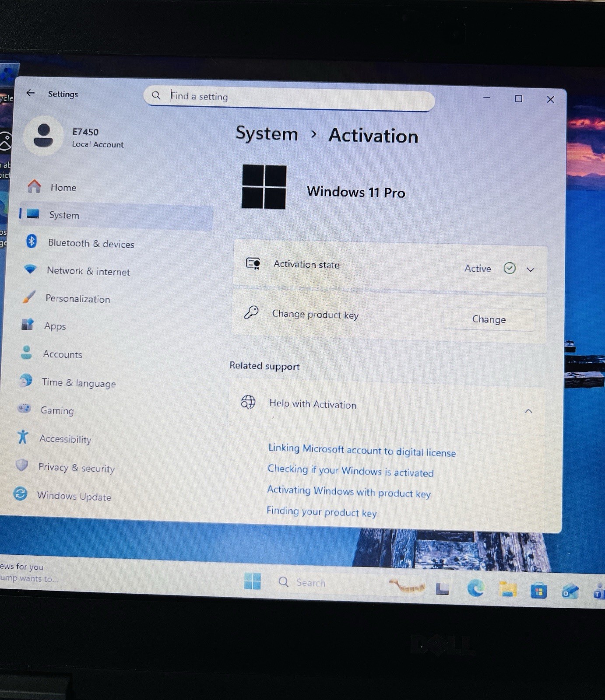Open Outlook from the taskbar
605x700 pixels.
(570, 592)
